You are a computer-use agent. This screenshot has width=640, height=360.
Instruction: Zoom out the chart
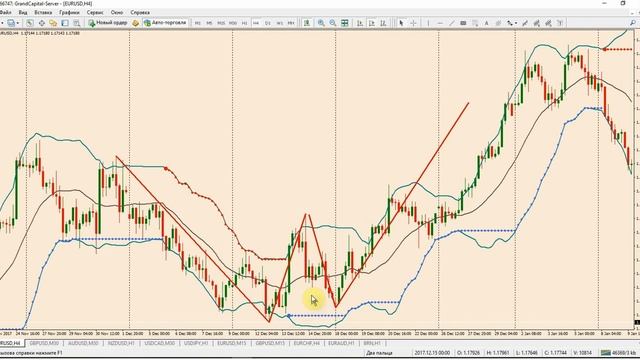click(x=333, y=23)
